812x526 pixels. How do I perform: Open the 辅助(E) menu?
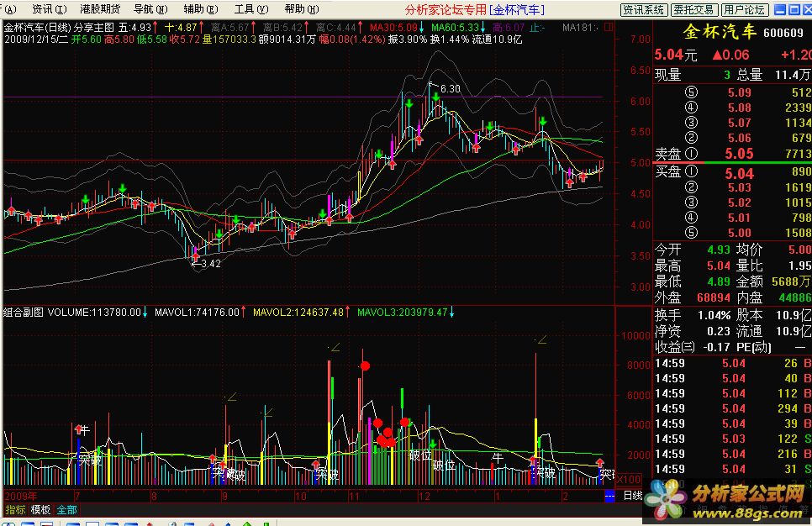(x=201, y=9)
